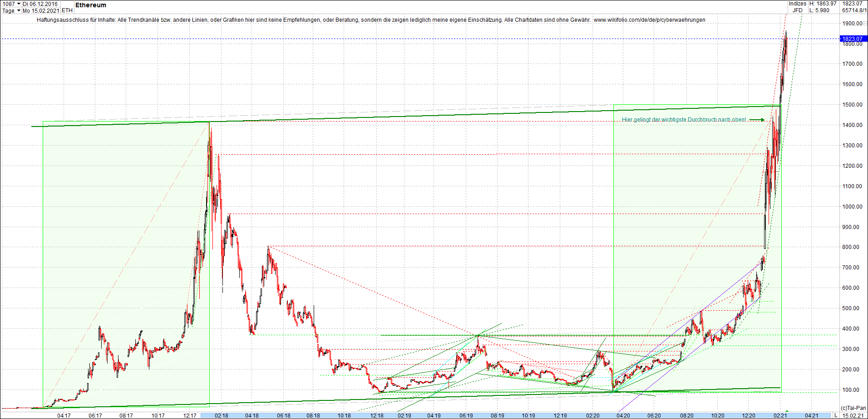This screenshot has width=868, height=419.
Task: Click the JFD source label
Action: click(798, 10)
